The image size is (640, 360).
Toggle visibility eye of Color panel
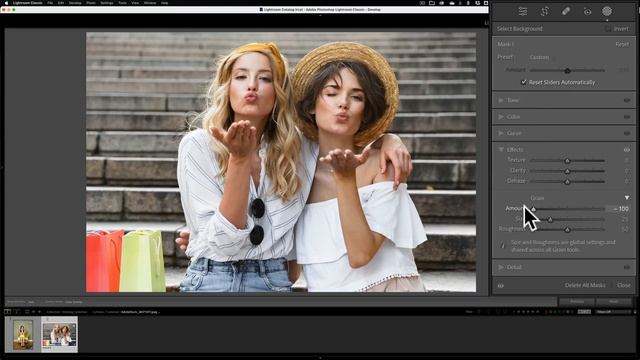[627, 117]
